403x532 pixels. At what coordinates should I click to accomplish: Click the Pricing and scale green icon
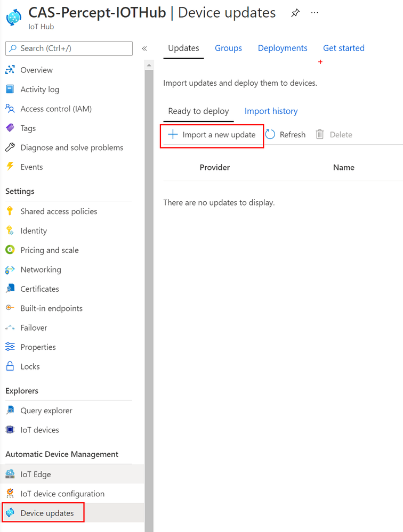[10, 250]
